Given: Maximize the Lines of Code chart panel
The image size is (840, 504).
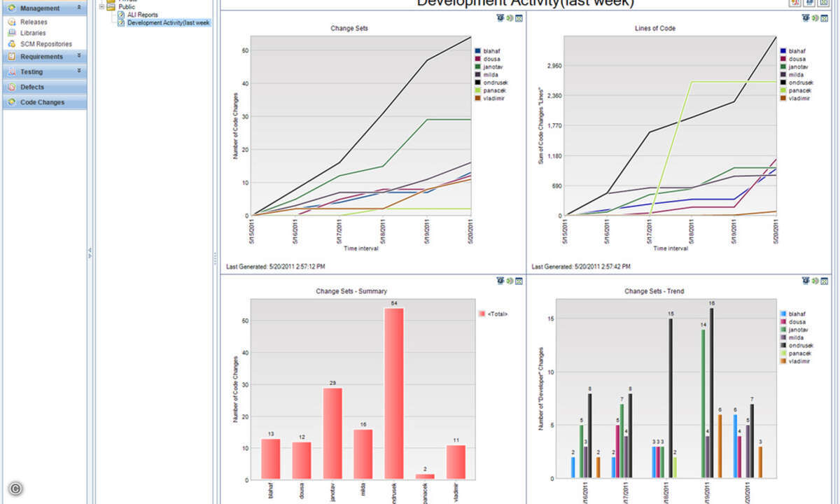Looking at the screenshot, I should [825, 17].
